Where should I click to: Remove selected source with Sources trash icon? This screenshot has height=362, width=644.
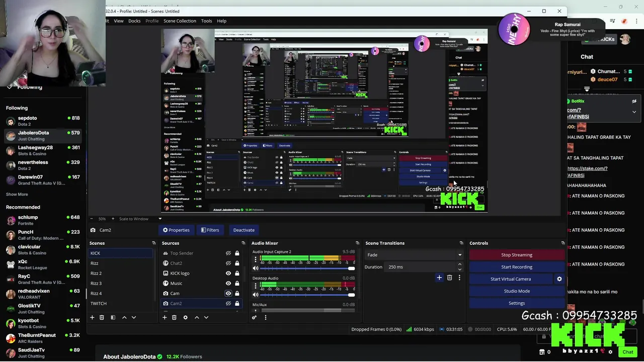(x=174, y=317)
